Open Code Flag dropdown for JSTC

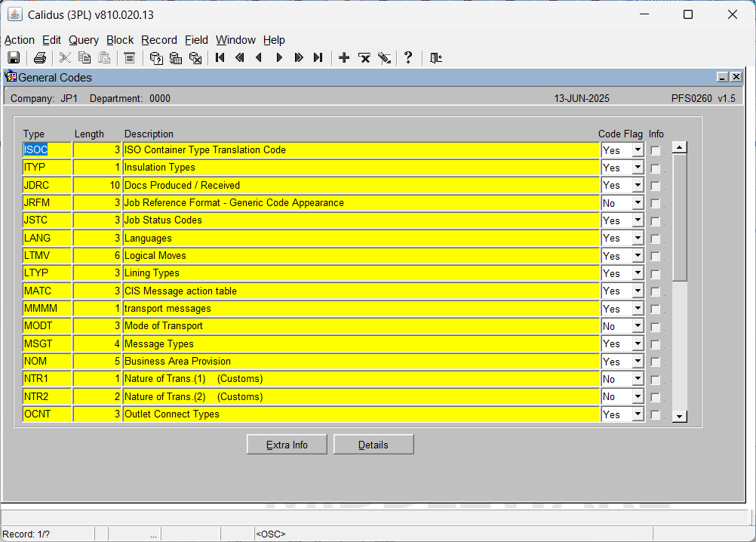click(x=638, y=220)
